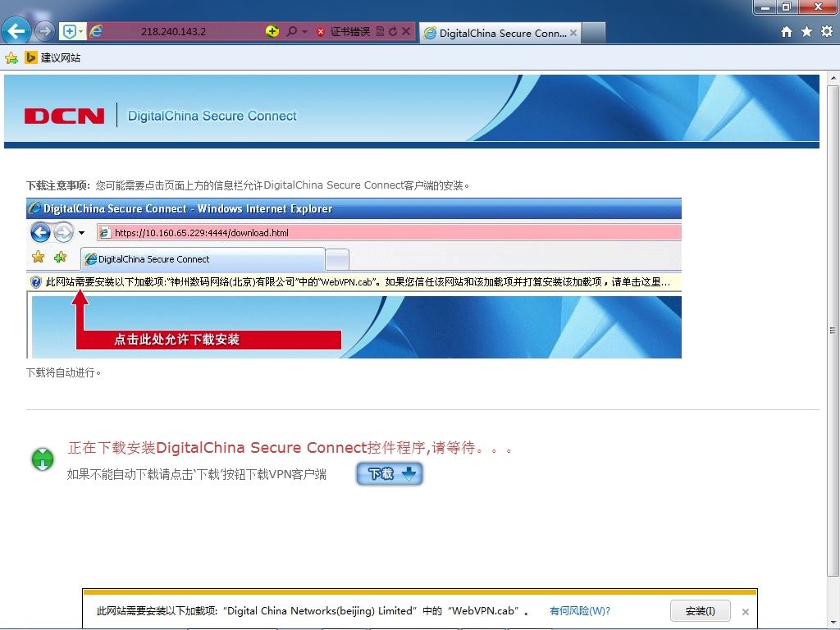Go back using the browser Back arrow

[x=16, y=31]
